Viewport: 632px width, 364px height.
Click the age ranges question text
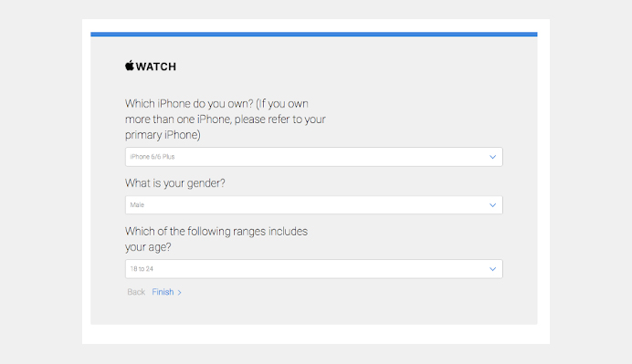coord(216,239)
